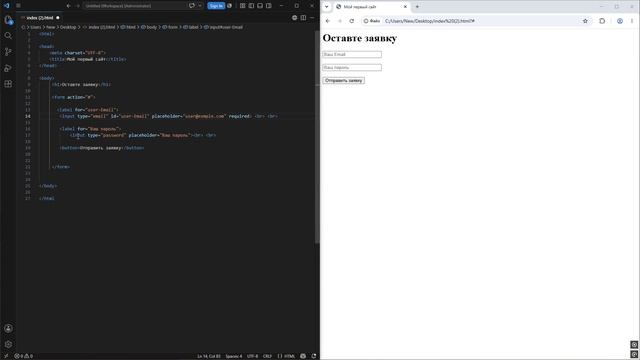Click the Chrome address bar URL
Screen dimensions: 640x360
click(430, 21)
